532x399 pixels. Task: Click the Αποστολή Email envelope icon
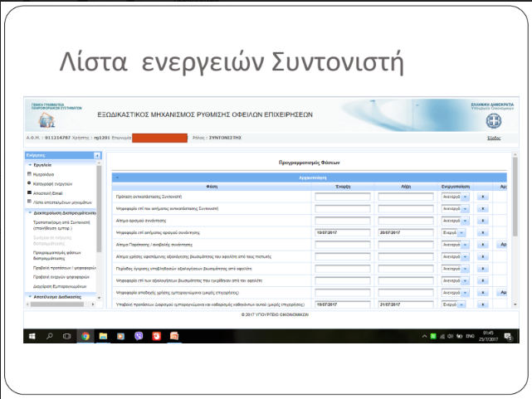click(x=29, y=192)
